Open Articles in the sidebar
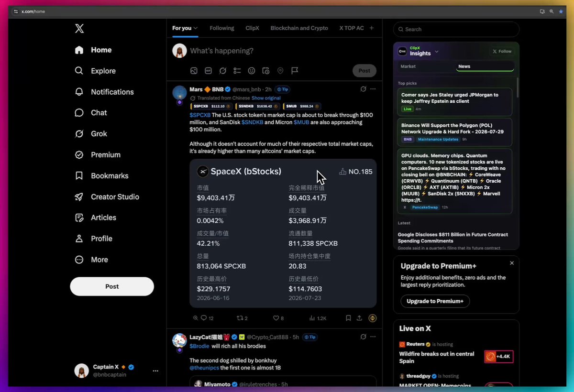Viewport: 574px width, 392px height. [96, 218]
